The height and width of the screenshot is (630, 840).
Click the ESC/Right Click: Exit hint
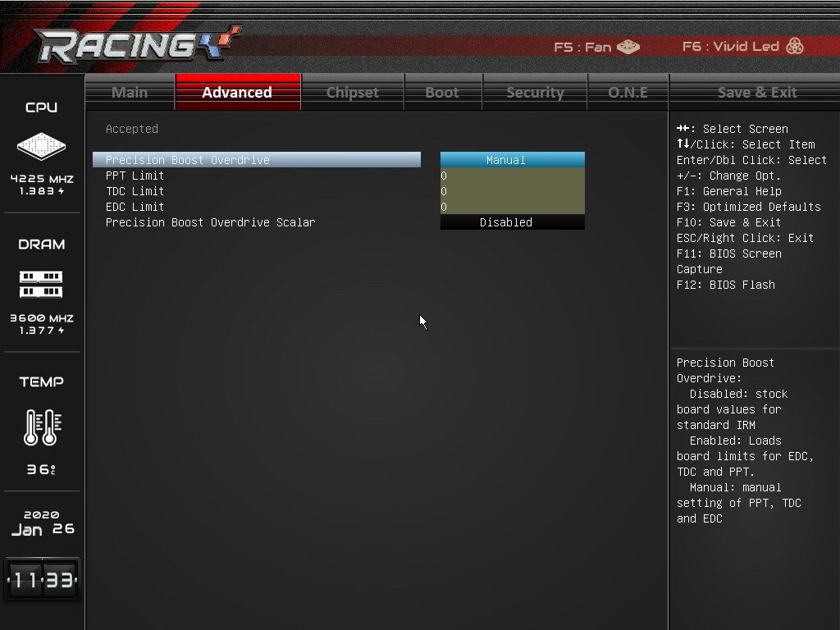[745, 238]
